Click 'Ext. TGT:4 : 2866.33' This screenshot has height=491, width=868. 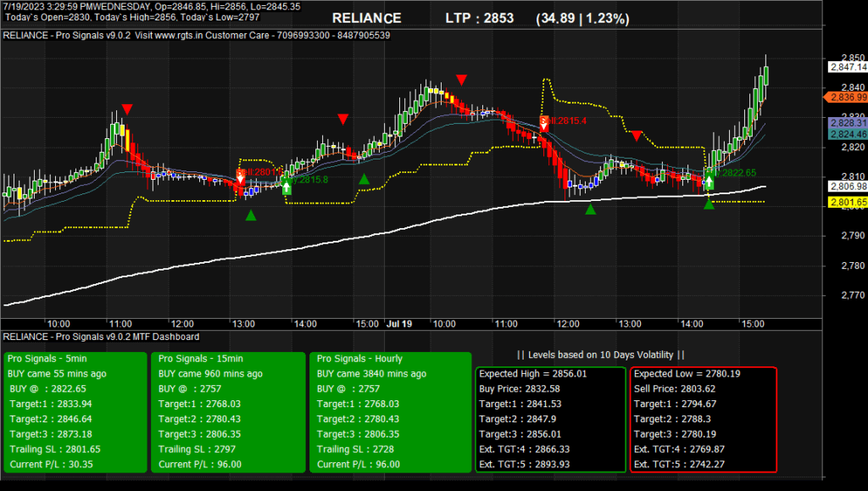pos(524,449)
